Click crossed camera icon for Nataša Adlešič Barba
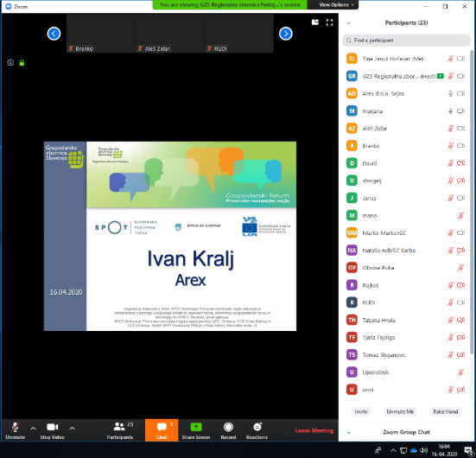Image resolution: width=476 pixels, height=458 pixels. [x=460, y=251]
